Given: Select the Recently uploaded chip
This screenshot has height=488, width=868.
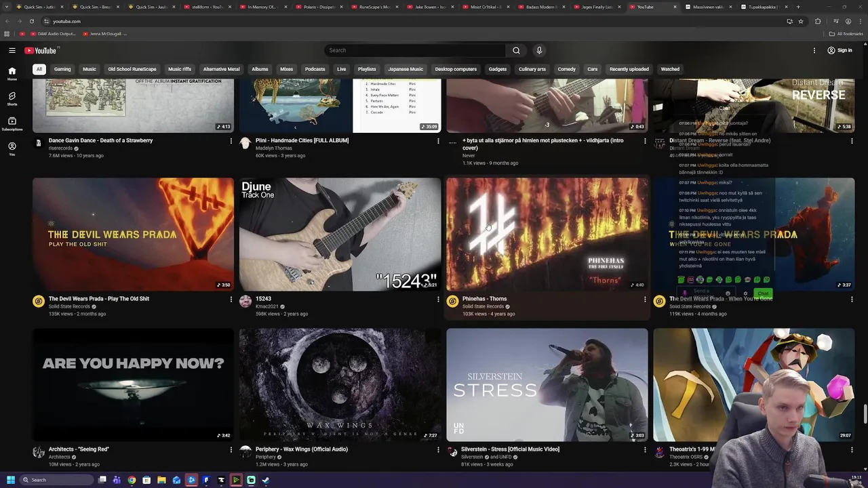Looking at the screenshot, I should [x=629, y=69].
